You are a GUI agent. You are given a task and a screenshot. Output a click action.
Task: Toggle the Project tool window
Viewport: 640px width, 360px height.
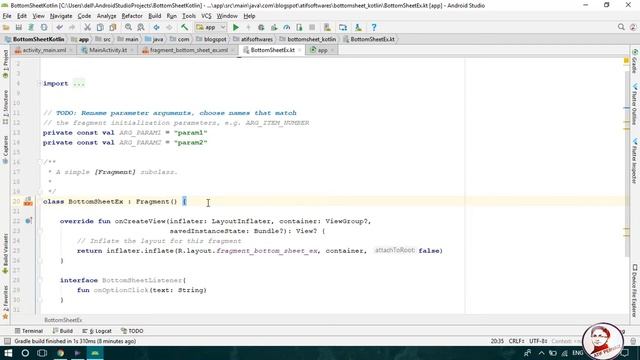click(x=5, y=64)
